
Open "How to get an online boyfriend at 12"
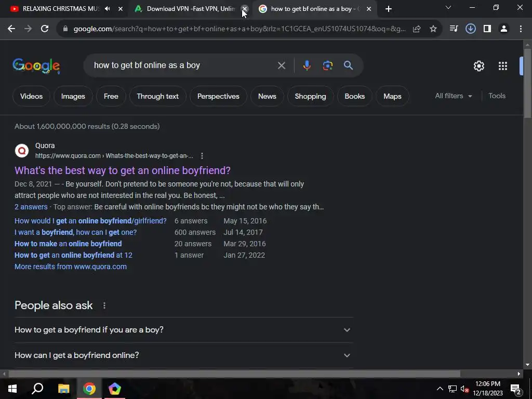(73, 255)
